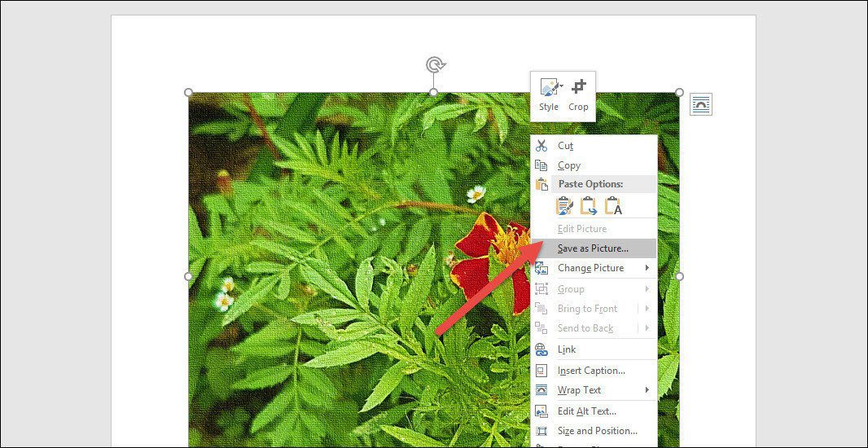Click the rotation handle above the picture
Image resolution: width=868 pixels, height=448 pixels.
click(x=435, y=65)
